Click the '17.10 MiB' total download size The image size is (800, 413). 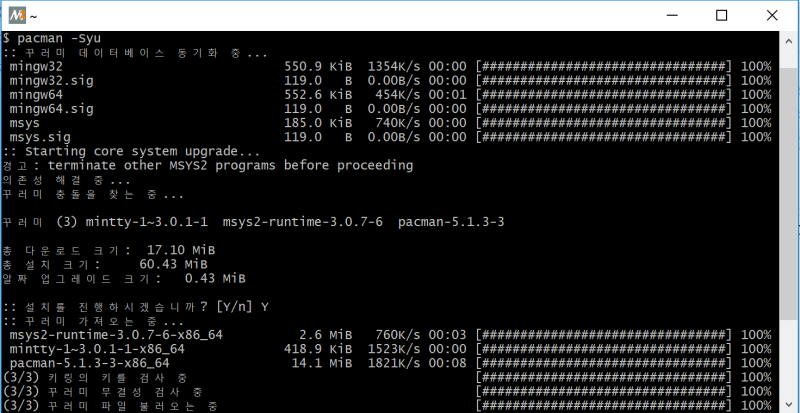[181, 250]
